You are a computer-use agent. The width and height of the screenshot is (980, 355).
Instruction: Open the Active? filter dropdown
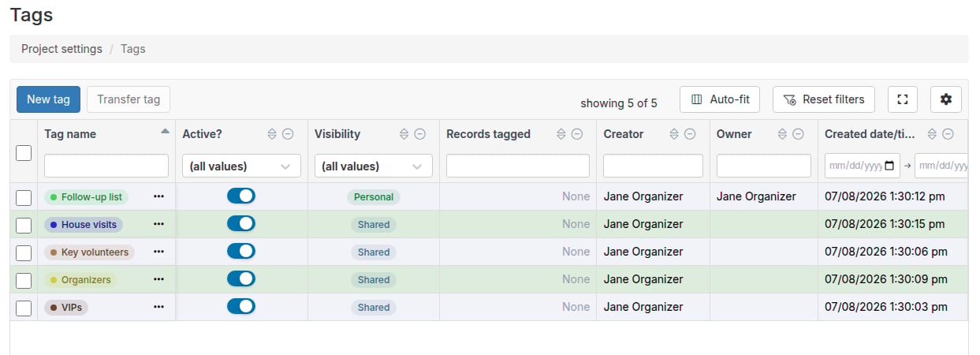[x=241, y=166]
